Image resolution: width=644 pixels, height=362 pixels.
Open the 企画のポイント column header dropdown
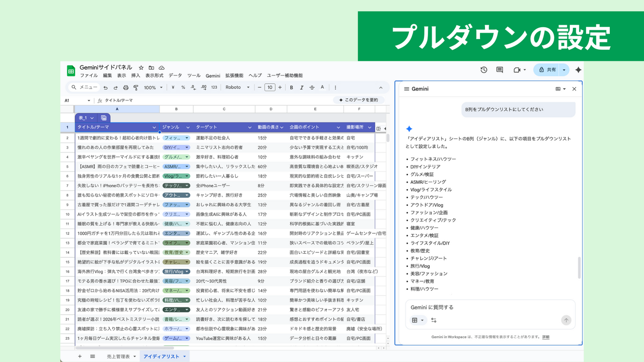pos(338,128)
